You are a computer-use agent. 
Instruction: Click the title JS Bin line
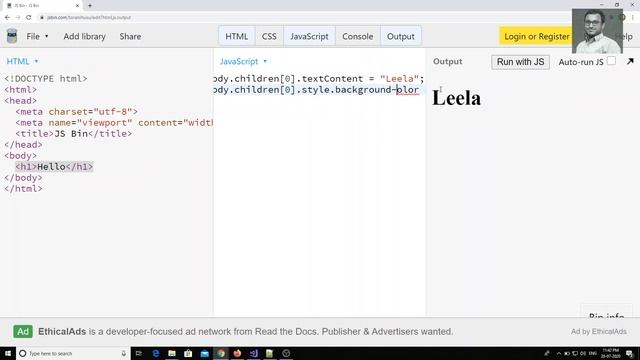74,133
